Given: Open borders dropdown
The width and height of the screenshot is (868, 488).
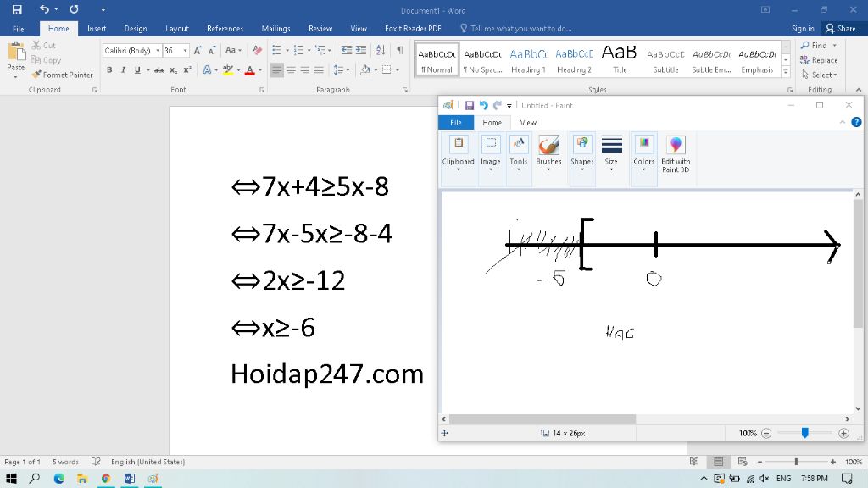Looking at the screenshot, I should coord(397,69).
